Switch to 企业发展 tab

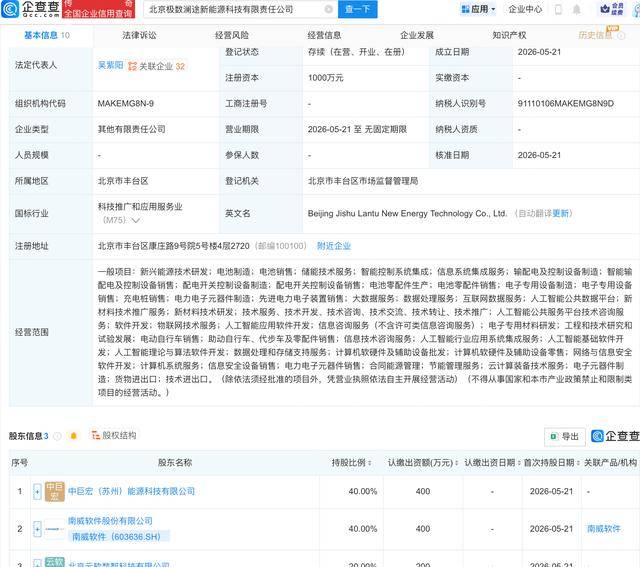[417, 36]
